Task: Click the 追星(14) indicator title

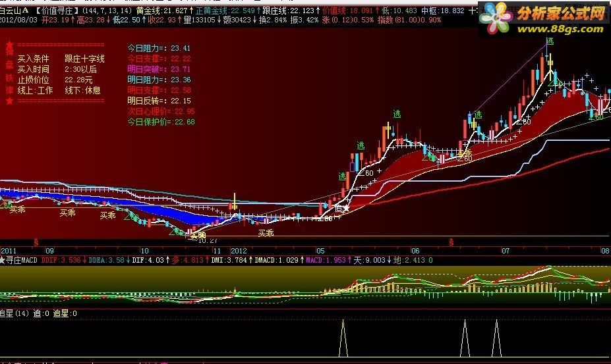Action: click(x=15, y=313)
